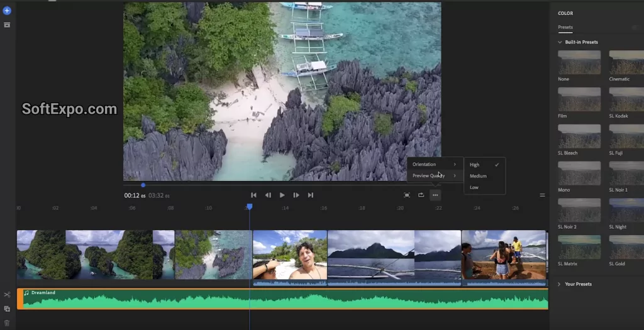Choose Medium preview quality

[x=485, y=176]
